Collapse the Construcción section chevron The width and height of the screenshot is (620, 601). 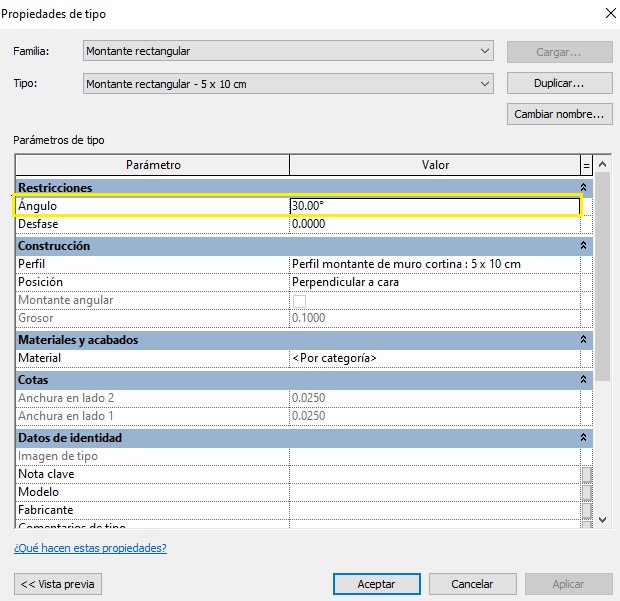point(583,246)
